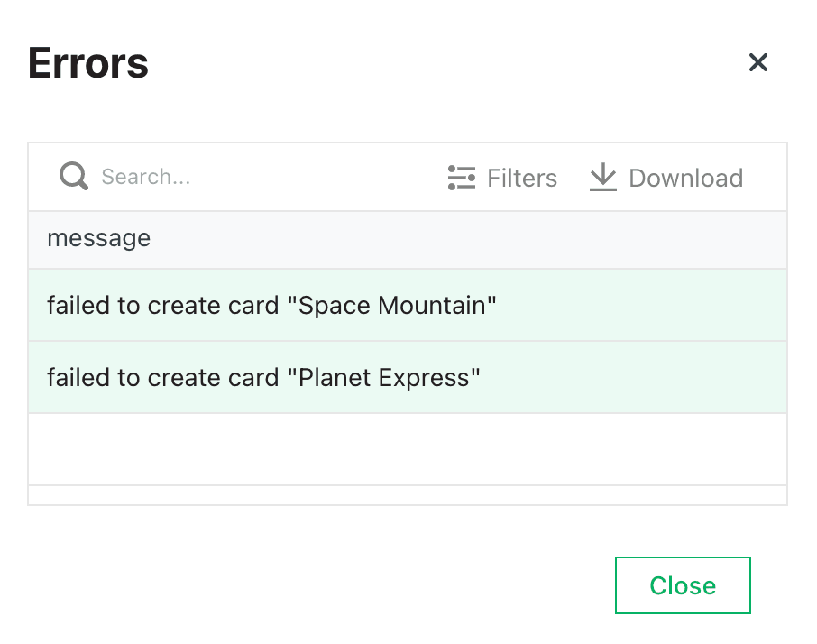Click the words "failed to create card" in second row
This screenshot has width=817, height=644.
tap(163, 377)
